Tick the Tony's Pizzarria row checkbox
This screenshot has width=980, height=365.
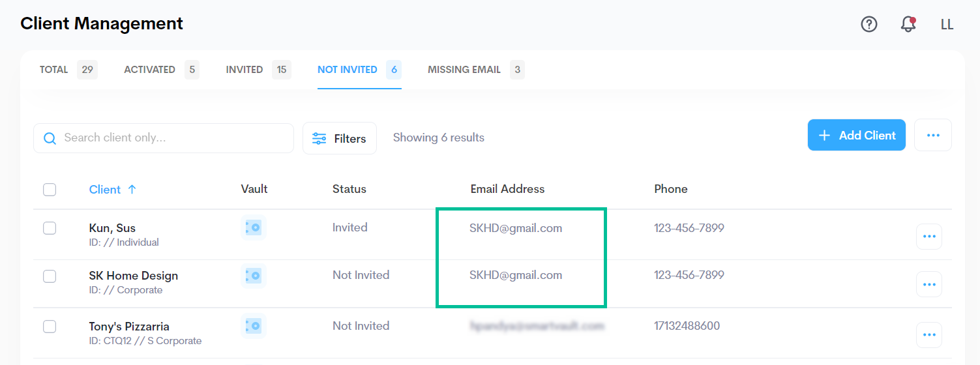coord(50,327)
